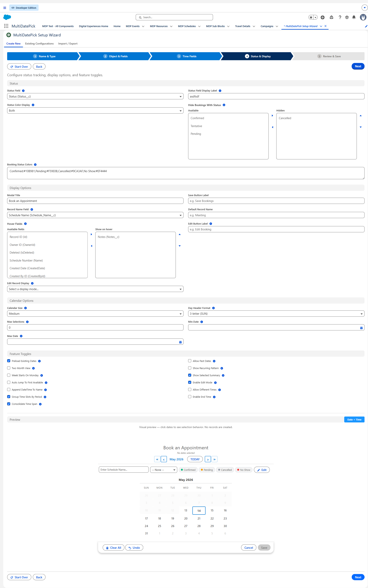Open the Calendar Size dropdown
The image size is (368, 588).
point(95,314)
